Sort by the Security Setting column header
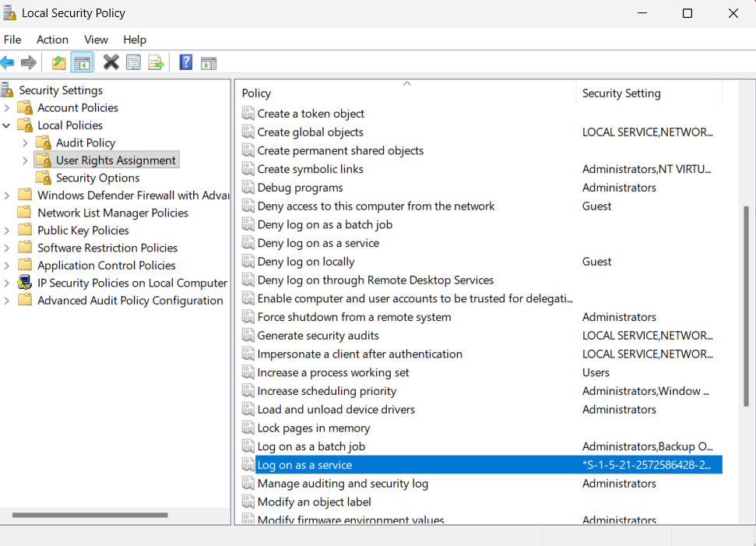756x546 pixels. (649, 93)
